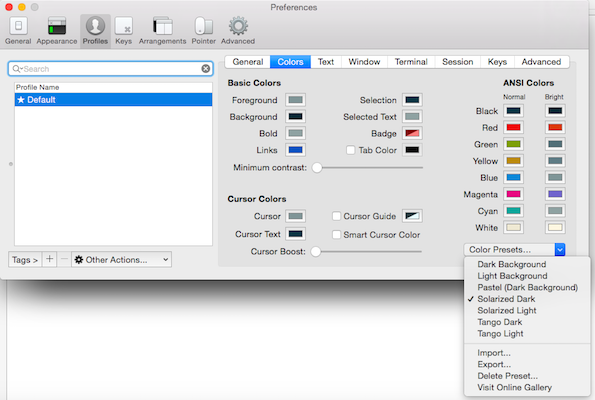Image resolution: width=595 pixels, height=400 pixels.
Task: Select the Default profile
Action: [x=113, y=100]
